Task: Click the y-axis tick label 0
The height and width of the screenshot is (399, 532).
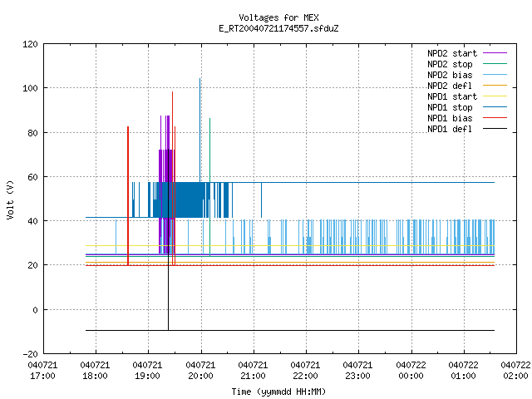Action: coord(35,310)
